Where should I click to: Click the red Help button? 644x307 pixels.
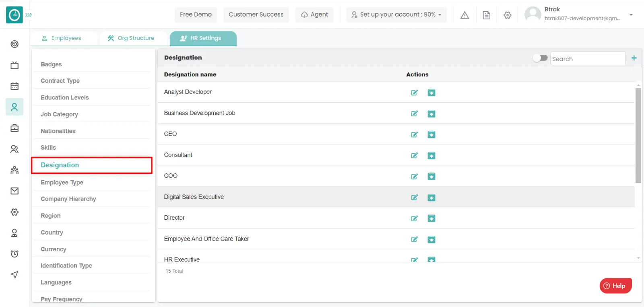(x=615, y=286)
